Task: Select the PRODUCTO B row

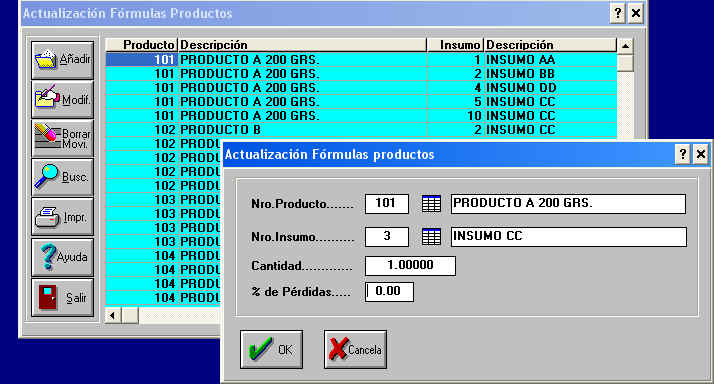Action: 361,130
